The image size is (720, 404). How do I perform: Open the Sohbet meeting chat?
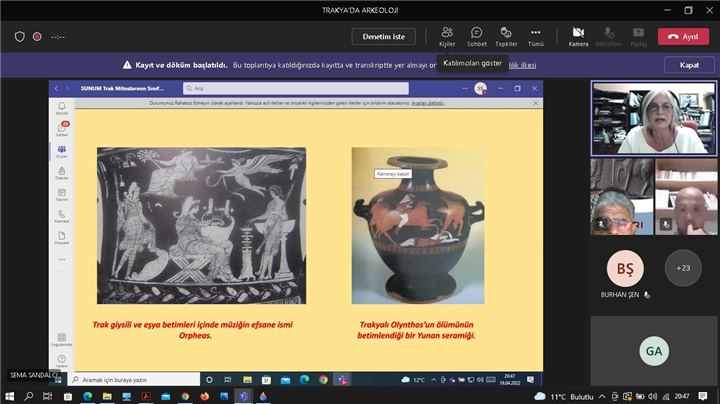point(477,37)
